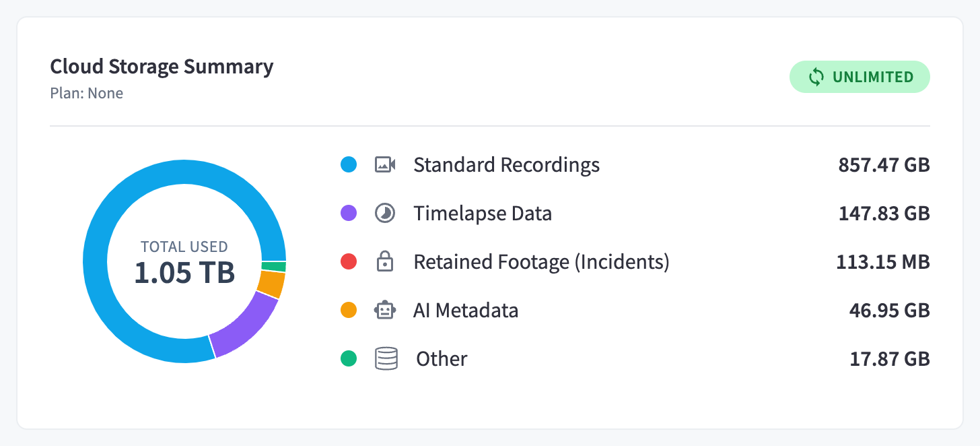This screenshot has height=446, width=980.
Task: Select the orange donut chart segment
Action: pyautogui.click(x=272, y=284)
